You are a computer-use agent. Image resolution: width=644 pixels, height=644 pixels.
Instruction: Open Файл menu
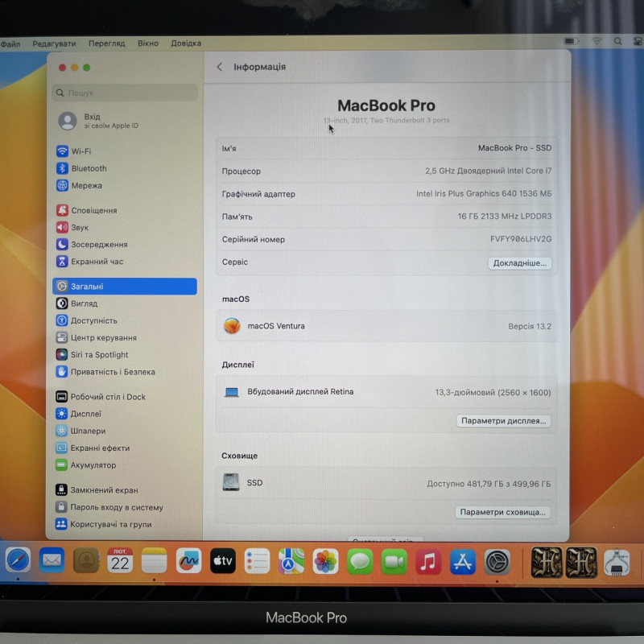coord(10,44)
